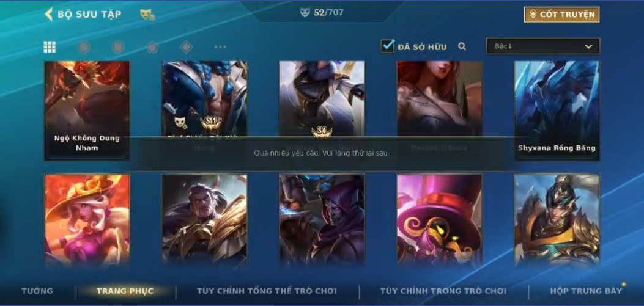Select the diamond rarity filter icon

[186, 47]
